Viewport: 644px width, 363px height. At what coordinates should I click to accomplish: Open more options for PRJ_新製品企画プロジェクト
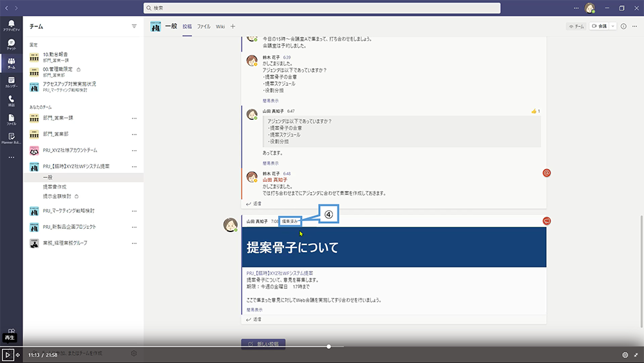(134, 227)
